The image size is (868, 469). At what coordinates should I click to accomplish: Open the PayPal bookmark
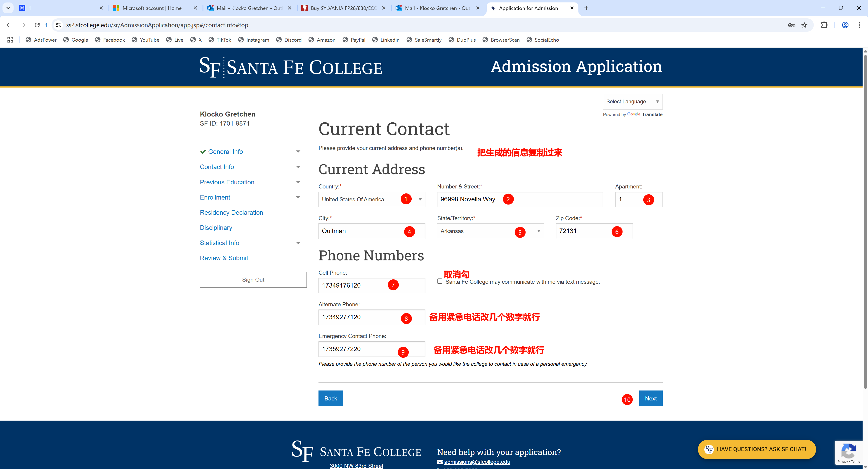[354, 40]
